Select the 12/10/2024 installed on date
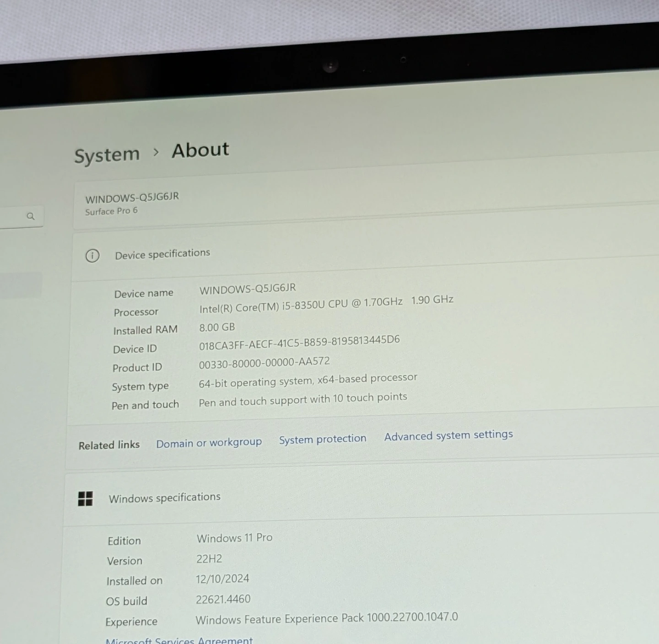The width and height of the screenshot is (659, 644). click(x=222, y=579)
